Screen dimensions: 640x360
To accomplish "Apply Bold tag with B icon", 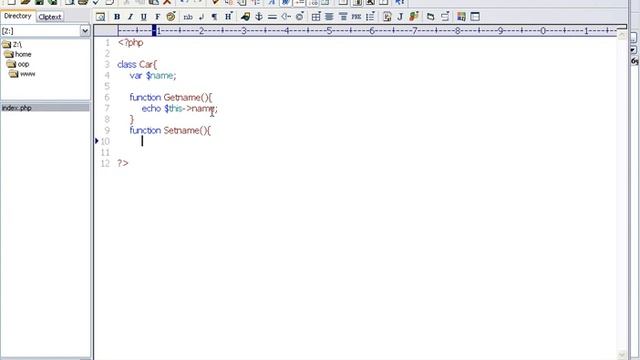I will coord(117,17).
